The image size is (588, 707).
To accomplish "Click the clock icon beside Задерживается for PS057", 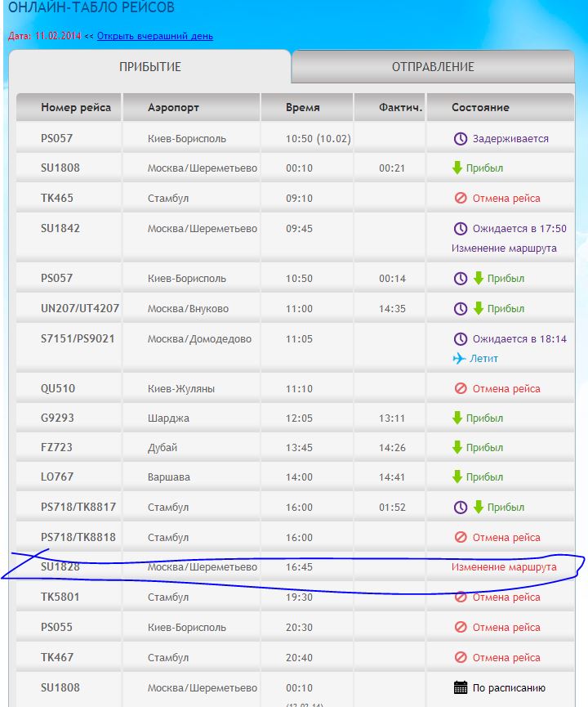I will [460, 139].
